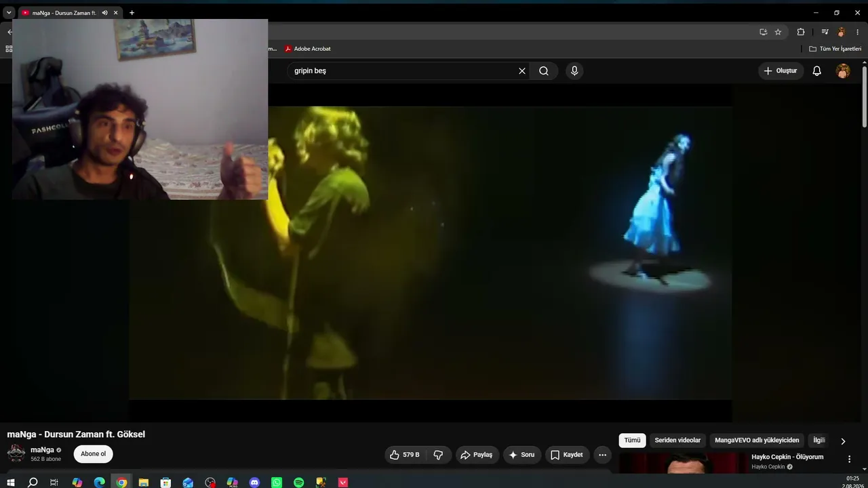Open WhatsApp from the taskbar
Image resolution: width=868 pixels, height=488 pixels.
click(277, 483)
